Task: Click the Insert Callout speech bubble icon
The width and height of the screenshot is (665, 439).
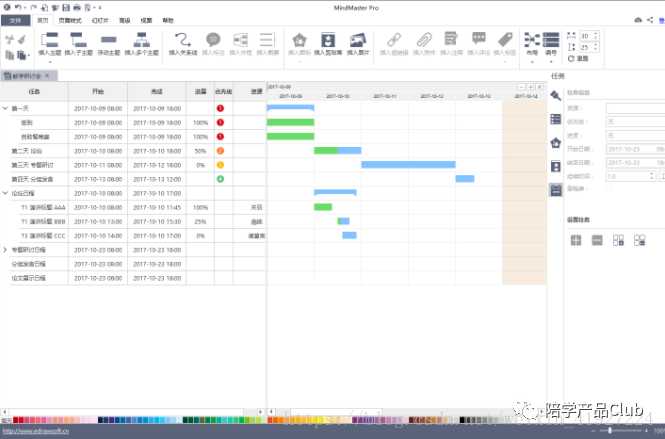Action: coord(213,40)
